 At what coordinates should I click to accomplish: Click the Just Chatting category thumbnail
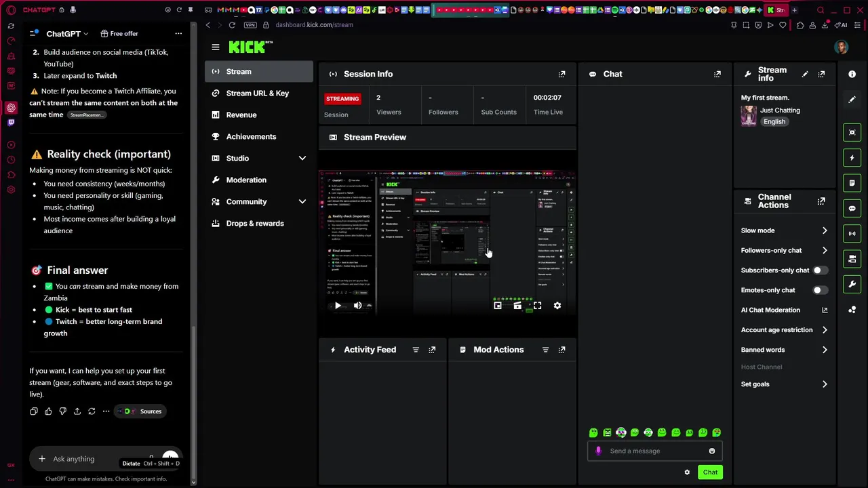[749, 116]
